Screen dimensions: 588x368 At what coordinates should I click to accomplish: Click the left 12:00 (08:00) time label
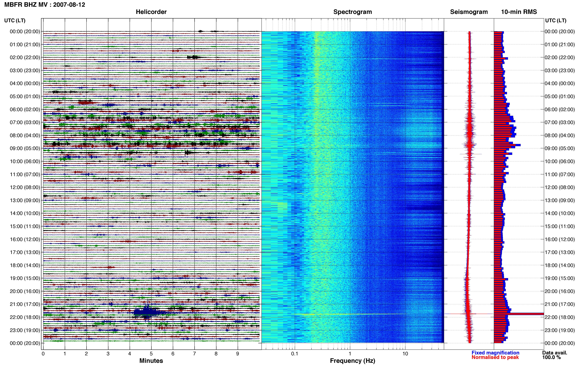point(25,187)
